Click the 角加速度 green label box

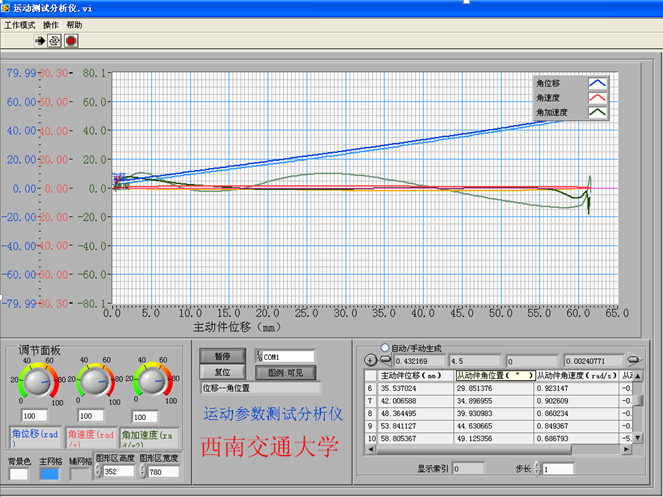[149, 438]
